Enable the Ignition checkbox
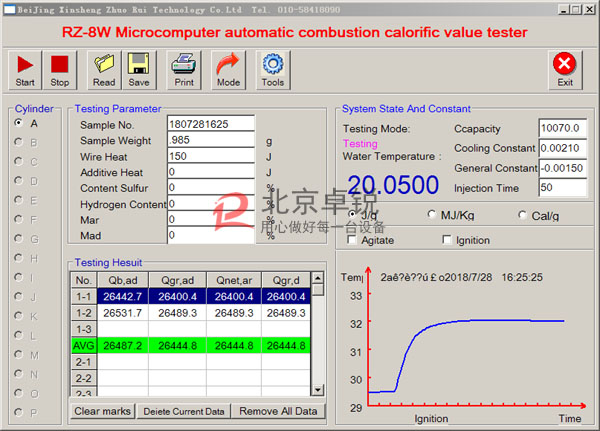This screenshot has height=431, width=600. pos(447,240)
